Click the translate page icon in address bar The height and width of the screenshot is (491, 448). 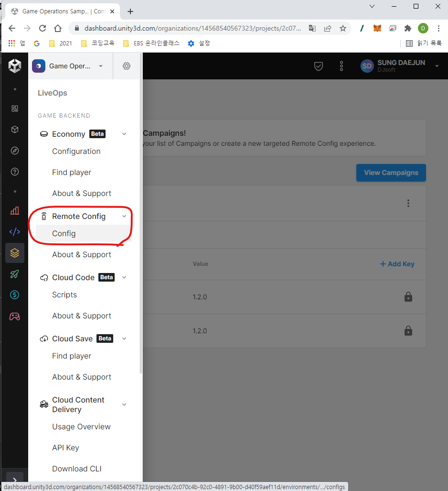click(312, 29)
